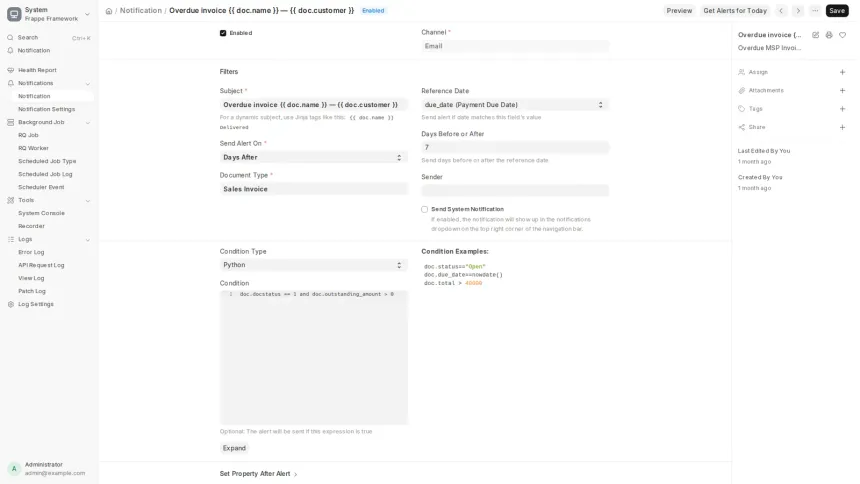Click the Background Job icon
Image resolution: width=860 pixels, height=484 pixels.
tap(10, 122)
